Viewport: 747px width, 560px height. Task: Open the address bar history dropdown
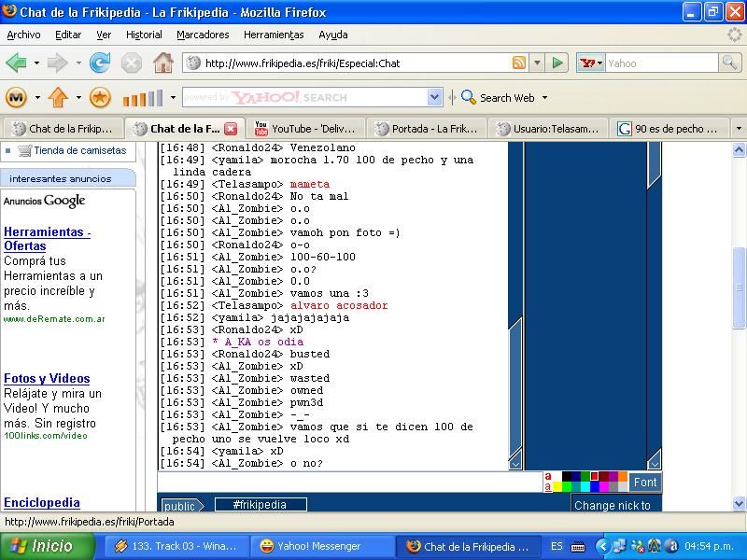(x=537, y=63)
